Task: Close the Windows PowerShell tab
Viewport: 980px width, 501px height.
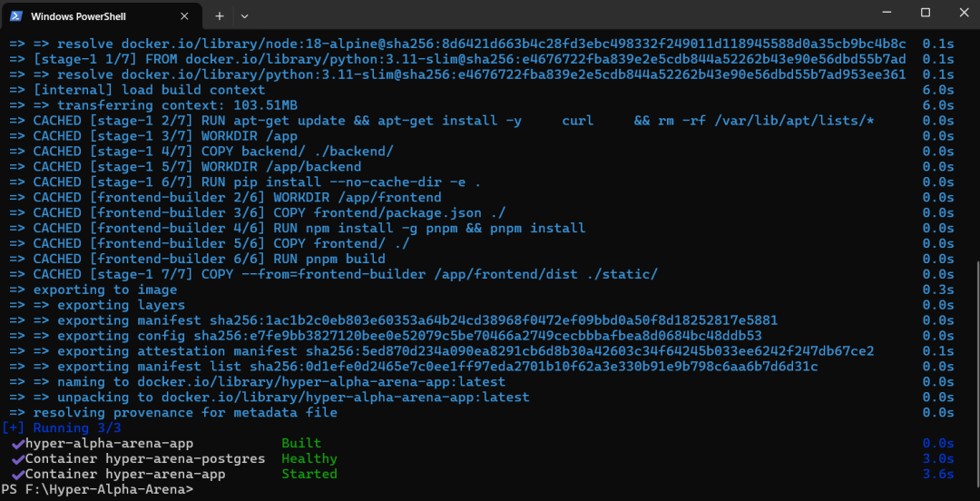Action: 184,16
